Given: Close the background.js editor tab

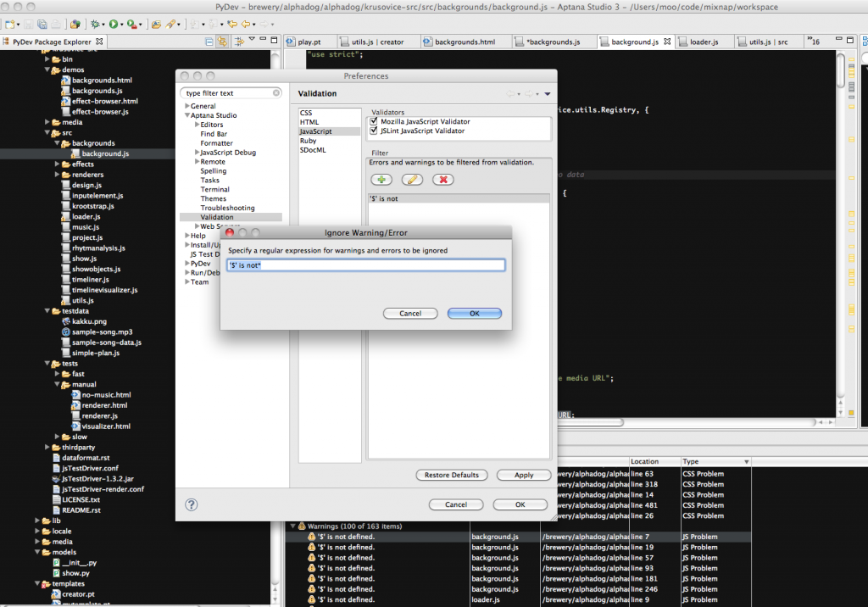Looking at the screenshot, I should [x=667, y=42].
